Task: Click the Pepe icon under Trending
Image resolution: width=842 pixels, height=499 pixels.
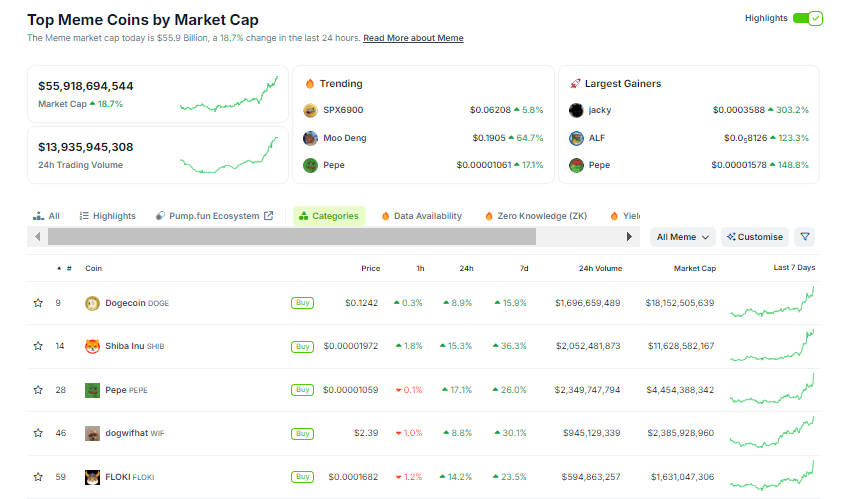Action: 310,165
